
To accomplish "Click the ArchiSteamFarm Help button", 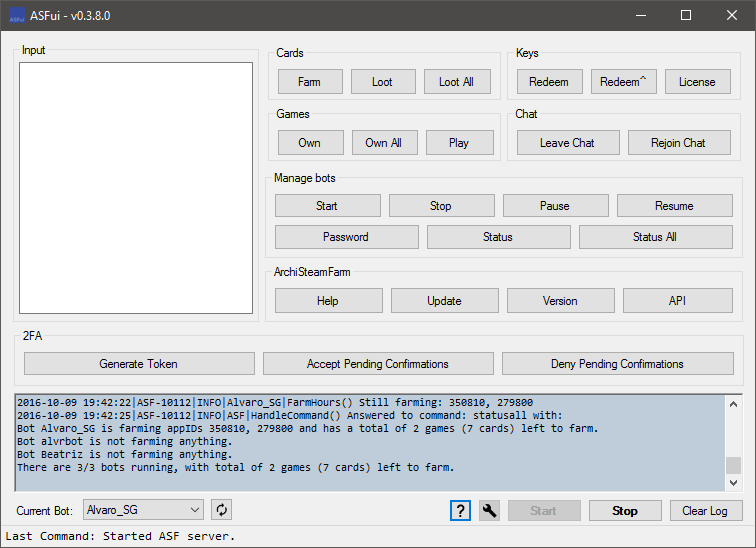I will (328, 301).
